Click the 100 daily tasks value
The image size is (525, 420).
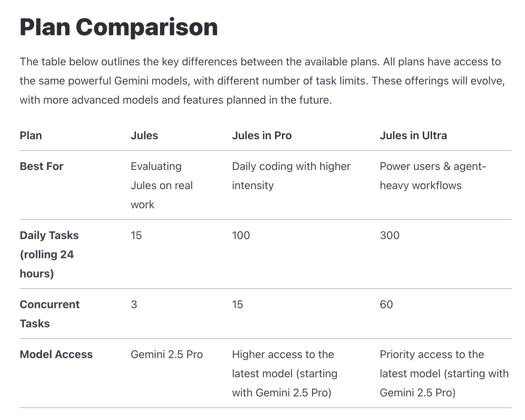tap(241, 235)
